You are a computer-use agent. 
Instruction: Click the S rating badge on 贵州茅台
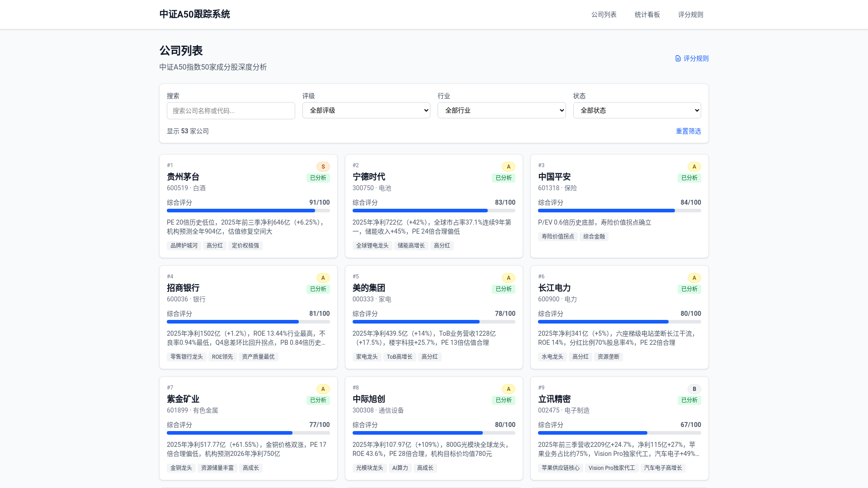[323, 167]
